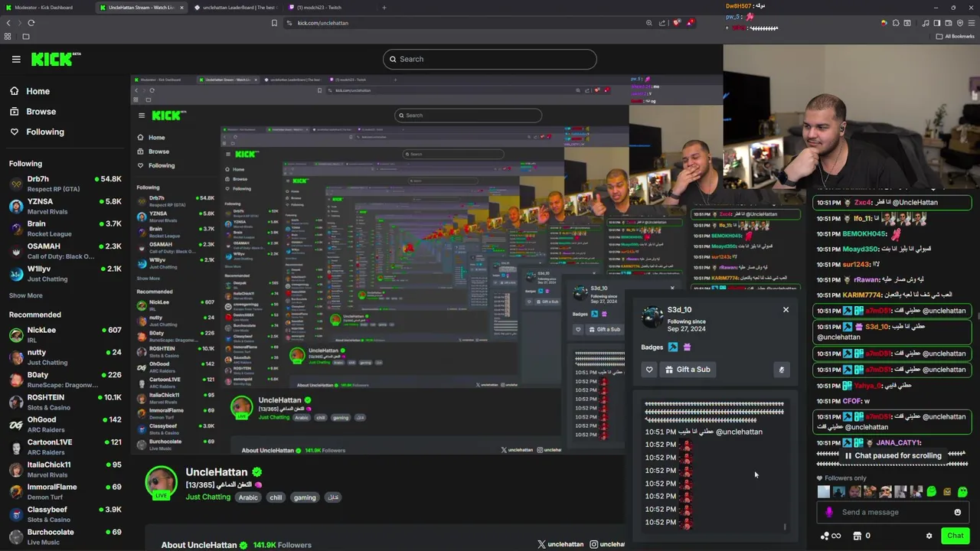Click the bookmark icon beside address bar
Image resolution: width=980 pixels, height=551 pixels.
274,23
